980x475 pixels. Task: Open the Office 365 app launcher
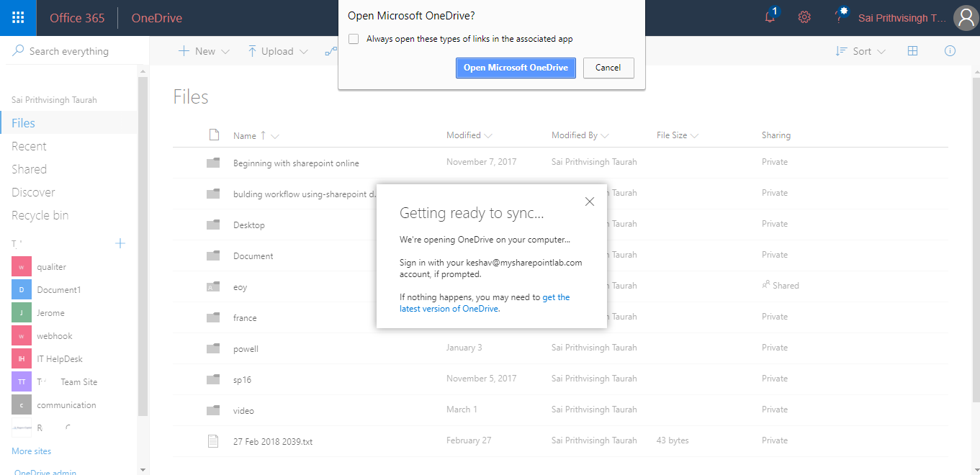coord(18,18)
